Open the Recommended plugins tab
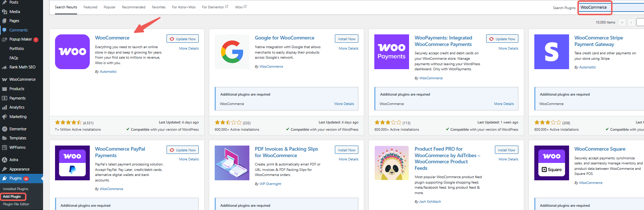644x210 pixels. [134, 7]
